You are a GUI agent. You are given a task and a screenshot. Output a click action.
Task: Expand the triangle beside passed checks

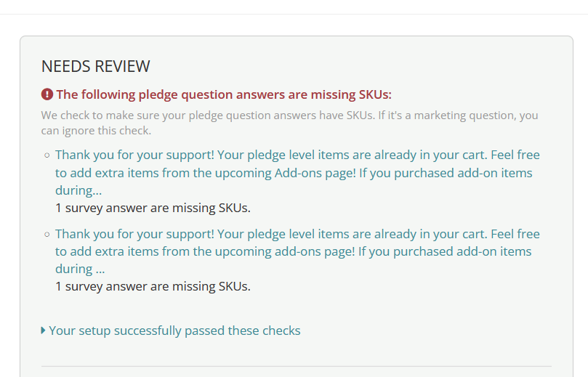[43, 331]
